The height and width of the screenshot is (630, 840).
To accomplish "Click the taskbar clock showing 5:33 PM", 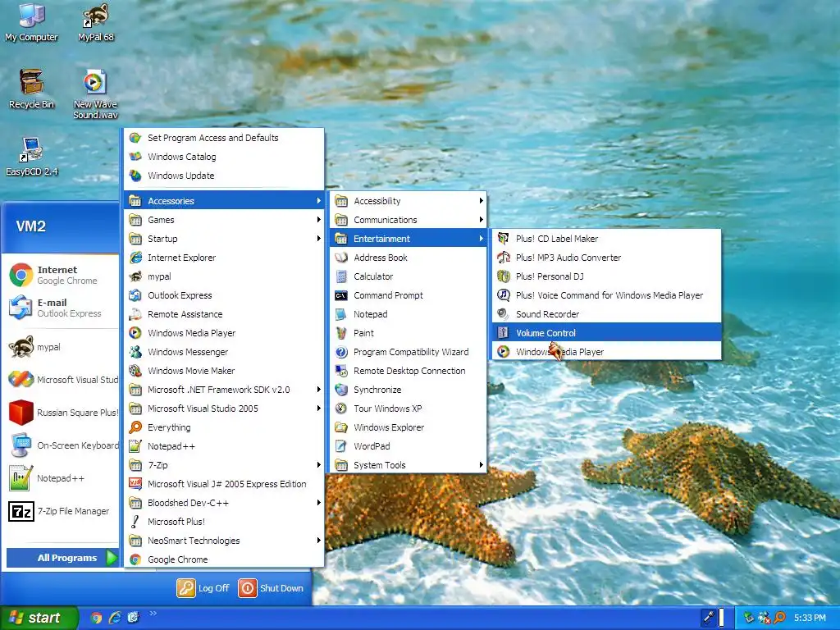I will coord(810,618).
